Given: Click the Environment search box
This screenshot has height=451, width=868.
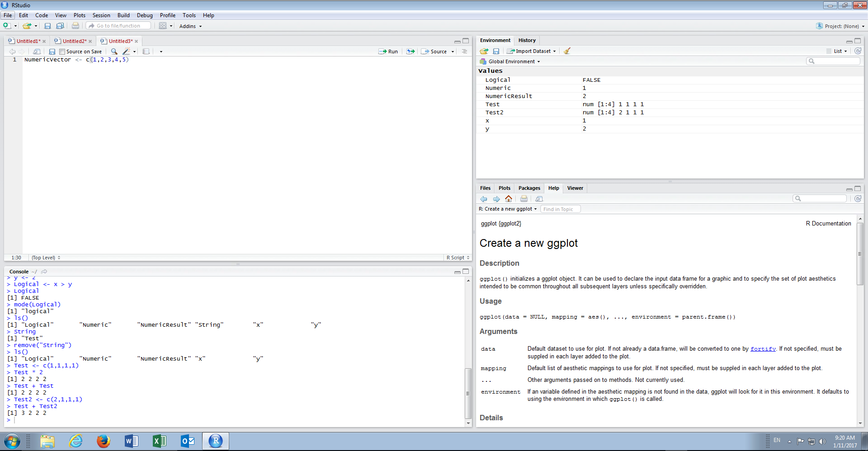Looking at the screenshot, I should (833, 61).
